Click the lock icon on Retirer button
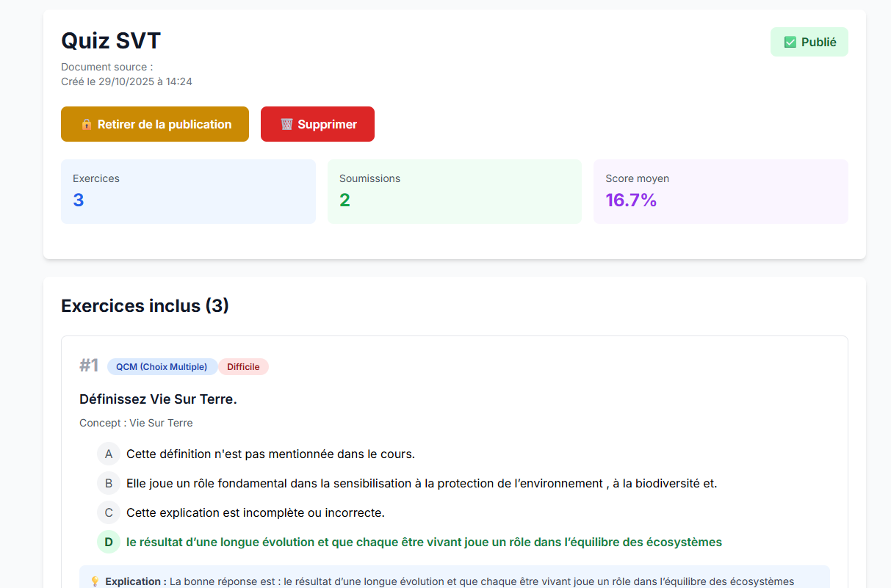 [86, 124]
